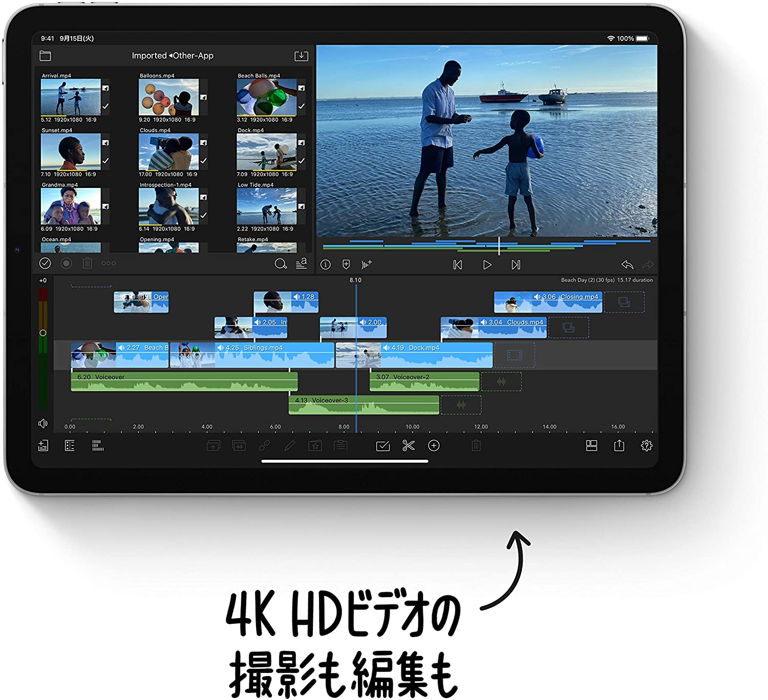
Task: Open settings gear in timeline toolbar
Action: (646, 446)
